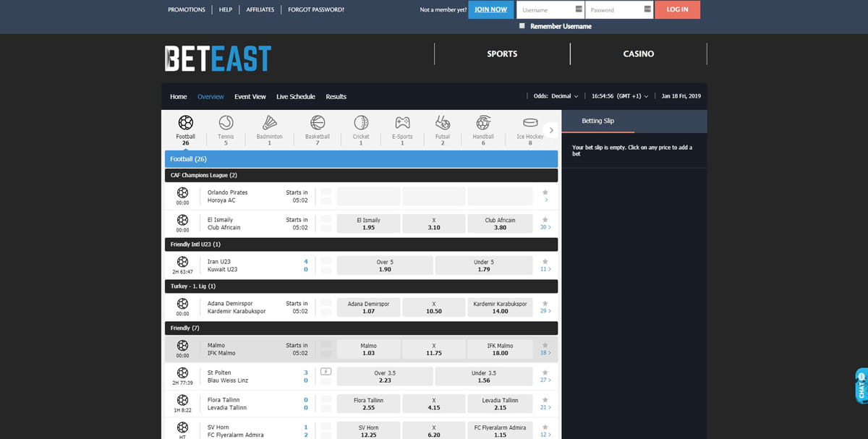The width and height of the screenshot is (868, 439).
Task: Select the Basketball sport icon
Action: (x=317, y=122)
